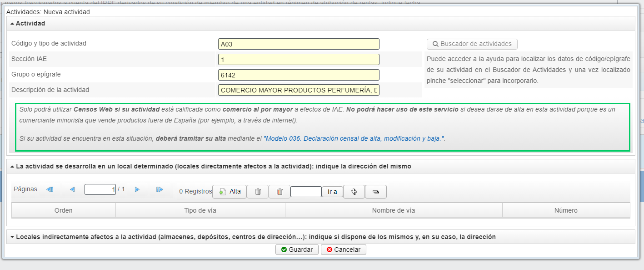Image resolution: width=644 pixels, height=270 pixels.
Task: Click the Cancelar button
Action: click(343, 250)
